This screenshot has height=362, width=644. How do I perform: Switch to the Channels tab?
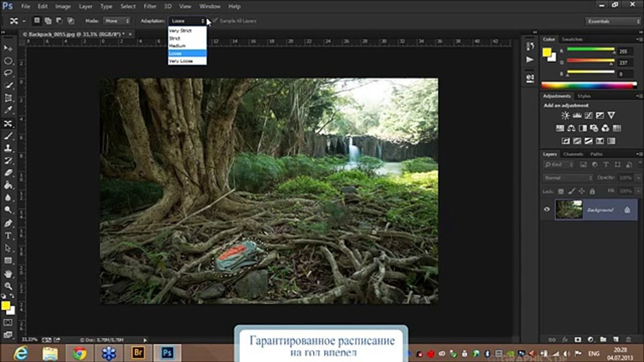tap(573, 154)
